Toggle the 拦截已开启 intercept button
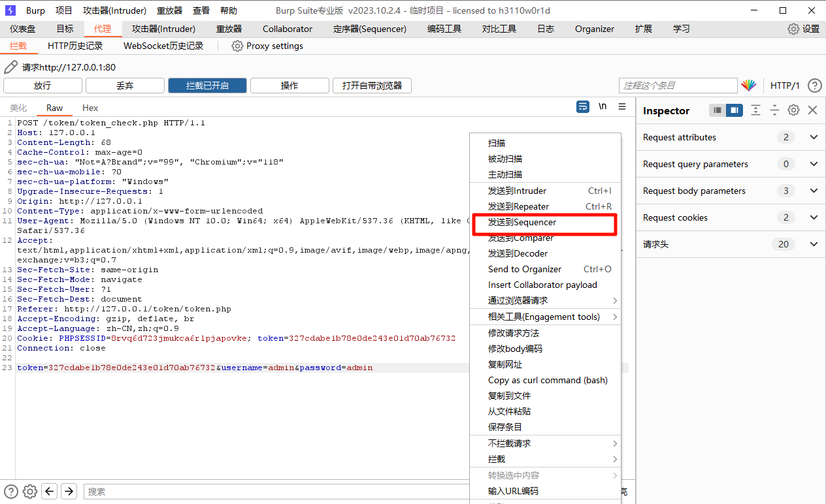The image size is (826, 504). point(207,86)
